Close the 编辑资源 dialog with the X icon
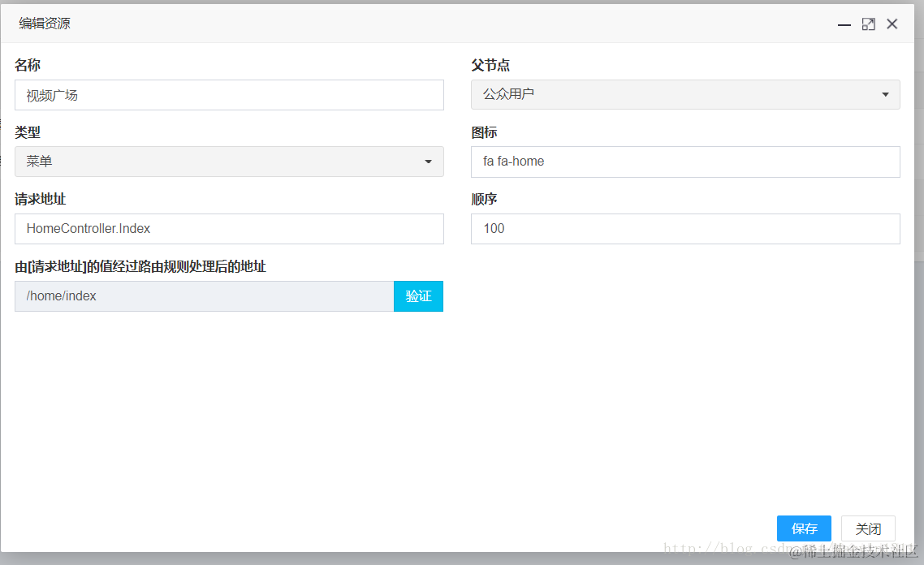This screenshot has height=565, width=924. [x=892, y=24]
